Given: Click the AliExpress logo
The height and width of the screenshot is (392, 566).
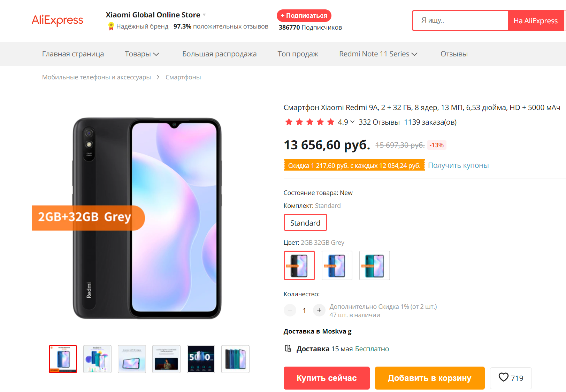Looking at the screenshot, I should coord(58,20).
